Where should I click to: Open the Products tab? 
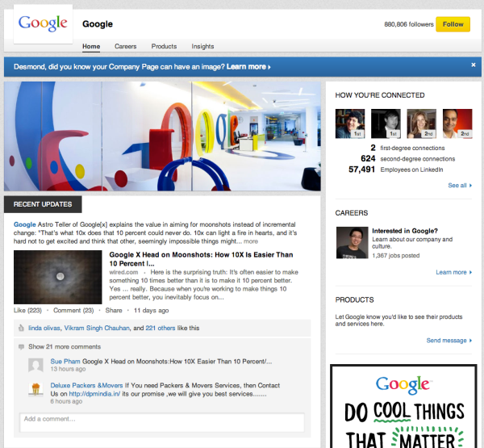point(164,46)
